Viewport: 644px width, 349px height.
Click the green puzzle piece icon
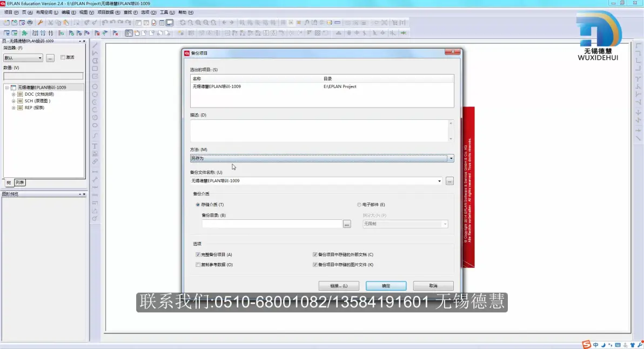[x=25, y=33]
